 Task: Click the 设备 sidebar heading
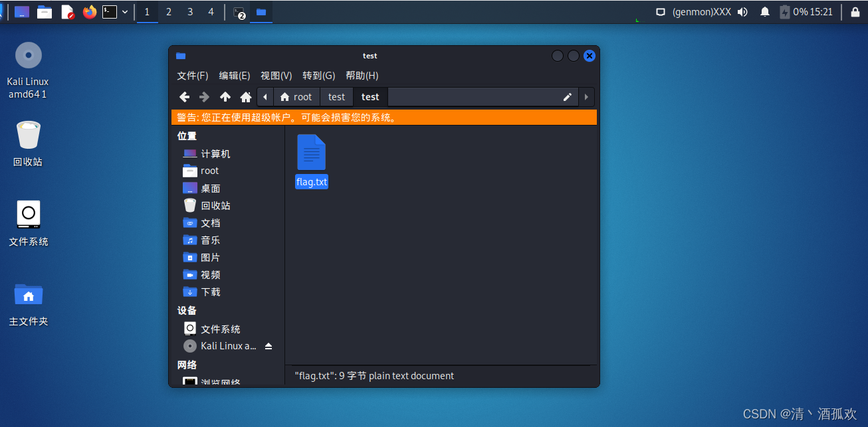coord(187,311)
